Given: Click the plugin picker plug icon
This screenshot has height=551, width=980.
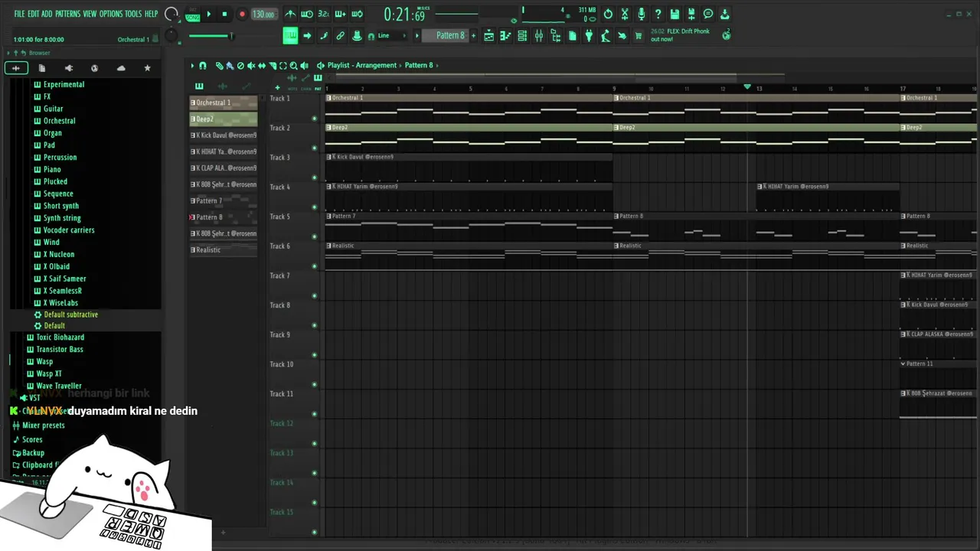Looking at the screenshot, I should 589,35.
